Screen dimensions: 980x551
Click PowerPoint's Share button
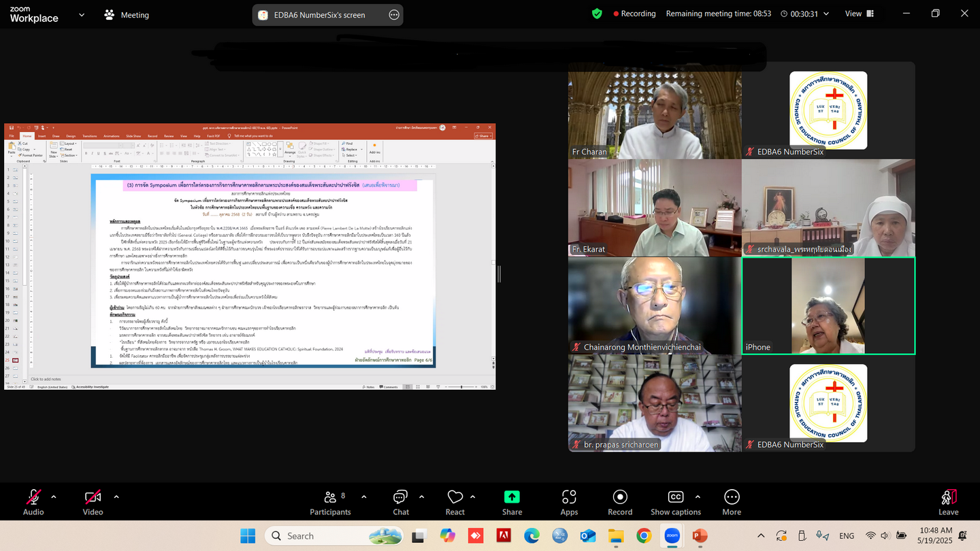[x=483, y=136]
